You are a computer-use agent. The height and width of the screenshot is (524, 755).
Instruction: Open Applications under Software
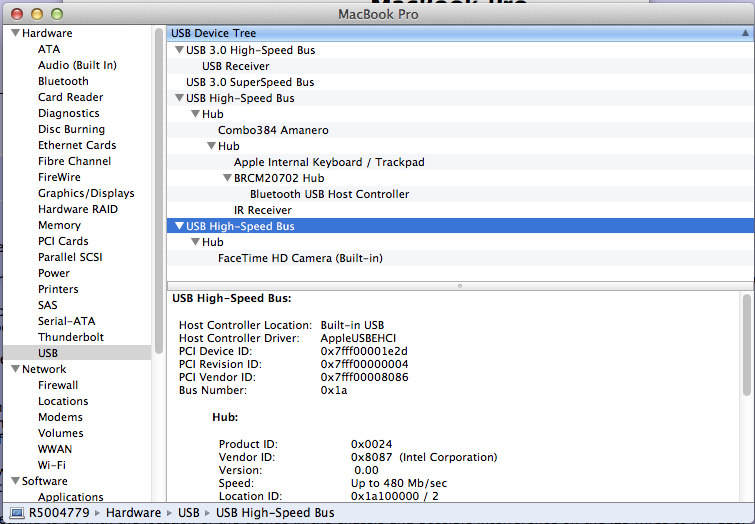pos(70,497)
